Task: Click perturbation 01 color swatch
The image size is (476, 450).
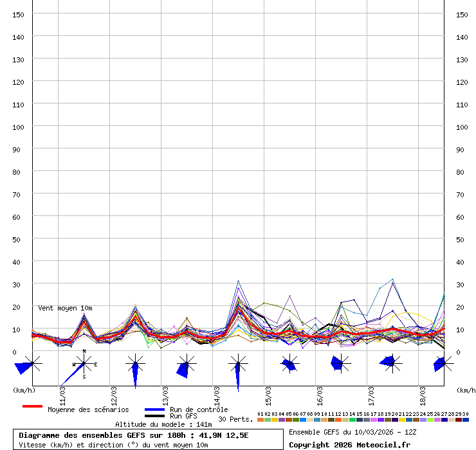Action: [x=260, y=420]
